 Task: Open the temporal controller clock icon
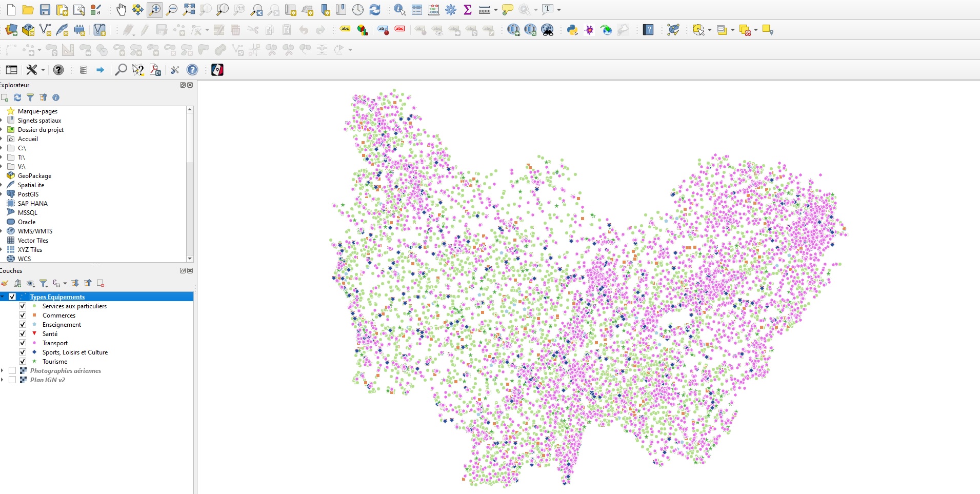(x=358, y=10)
